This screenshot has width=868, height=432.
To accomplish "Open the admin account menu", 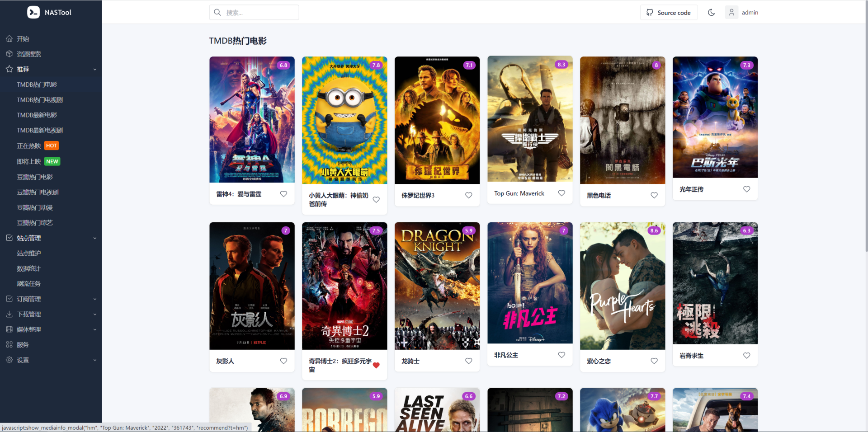I will pyautogui.click(x=742, y=12).
